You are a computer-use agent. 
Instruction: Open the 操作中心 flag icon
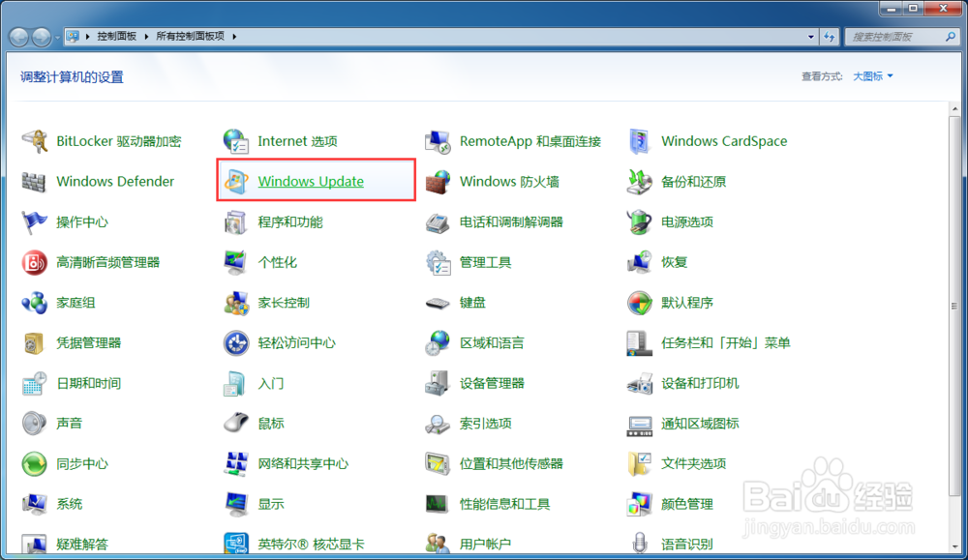[x=35, y=222]
